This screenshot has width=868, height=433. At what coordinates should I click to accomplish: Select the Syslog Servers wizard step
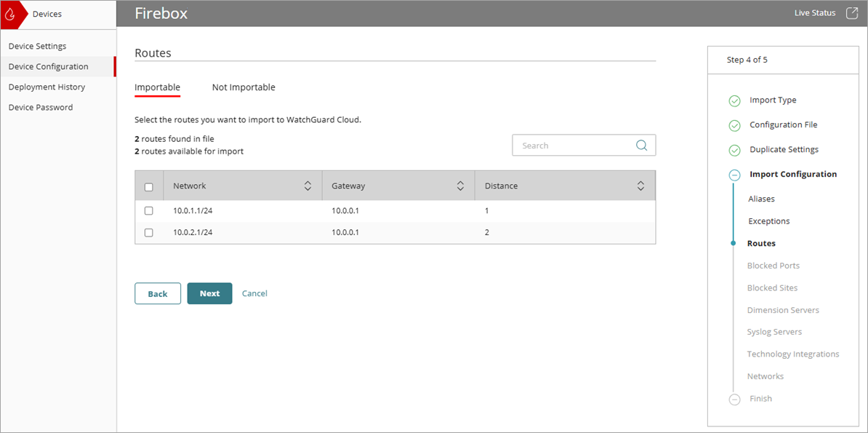click(774, 332)
